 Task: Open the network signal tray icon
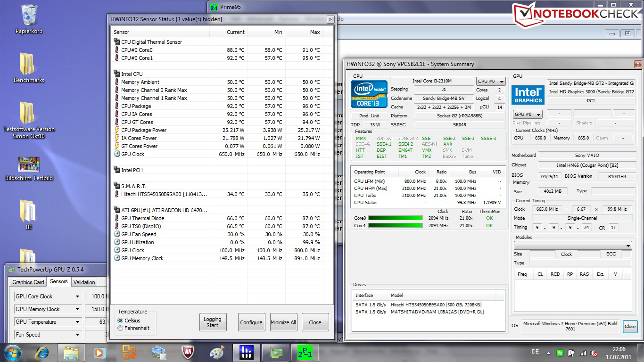[x=583, y=353]
